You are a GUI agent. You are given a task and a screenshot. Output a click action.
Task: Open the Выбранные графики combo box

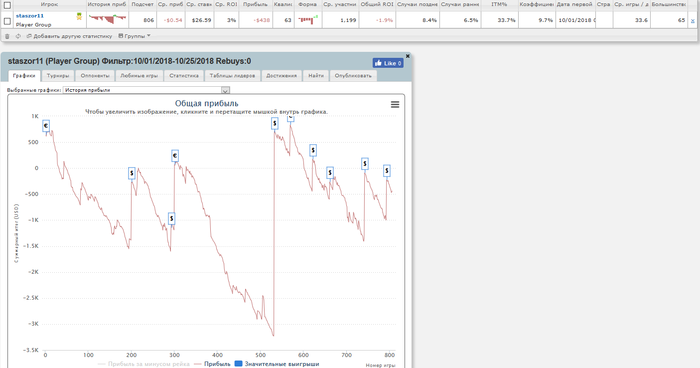tap(146, 90)
